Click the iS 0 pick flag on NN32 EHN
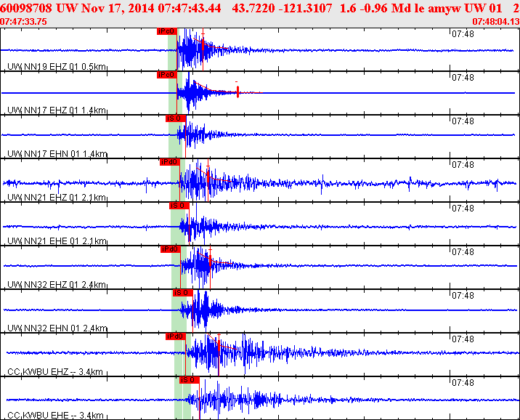The height and width of the screenshot is (420, 520). pyautogui.click(x=182, y=293)
